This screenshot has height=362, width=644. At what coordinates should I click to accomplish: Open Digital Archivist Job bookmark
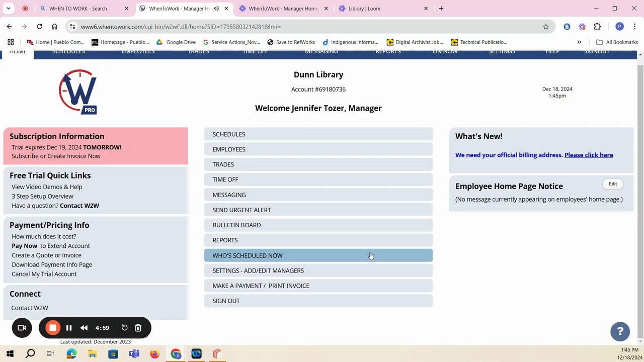click(415, 42)
